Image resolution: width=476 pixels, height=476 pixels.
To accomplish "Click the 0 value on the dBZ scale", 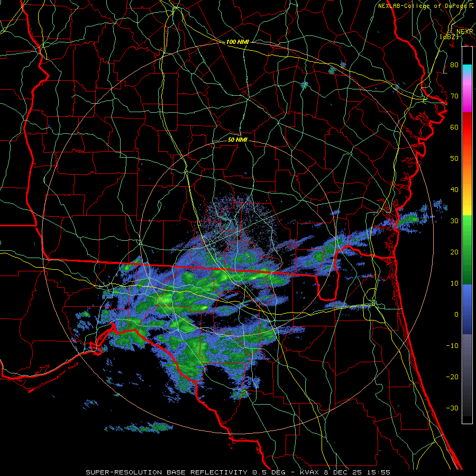I will pyautogui.click(x=456, y=315).
